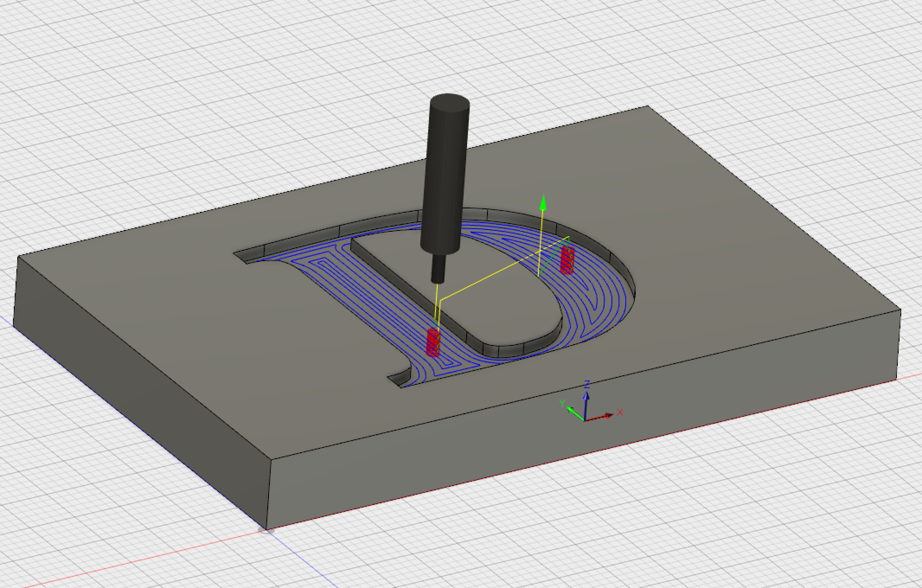Click the green Y axis label

coord(563,403)
